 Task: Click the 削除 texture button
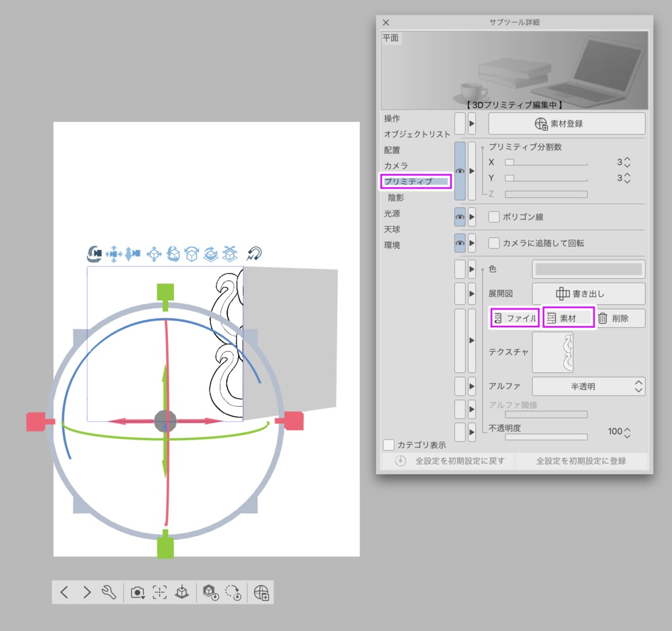click(619, 318)
